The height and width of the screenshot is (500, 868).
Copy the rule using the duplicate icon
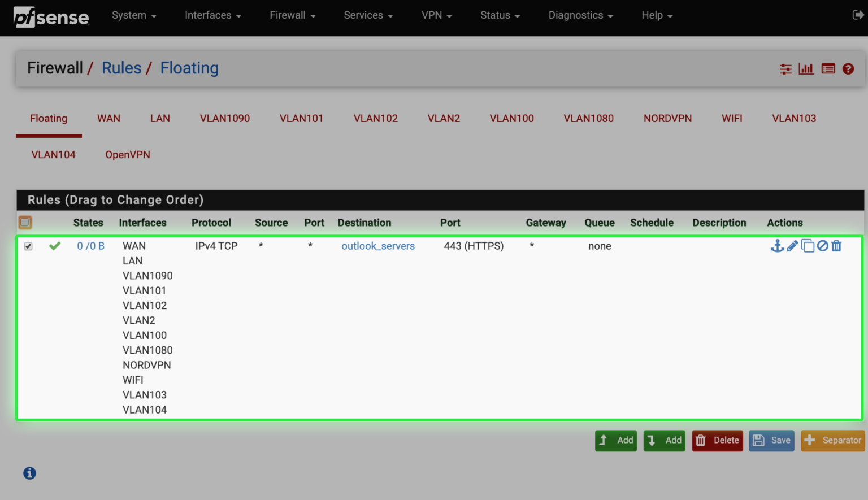[808, 246]
